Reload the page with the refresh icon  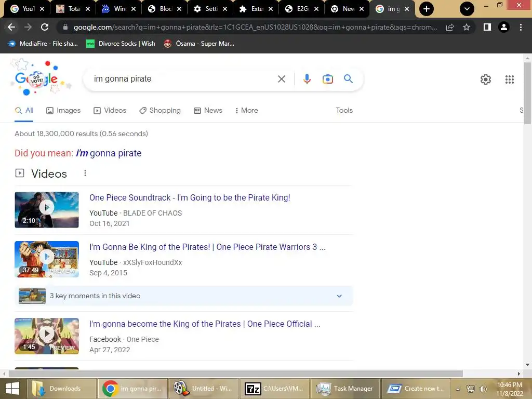[x=45, y=27]
